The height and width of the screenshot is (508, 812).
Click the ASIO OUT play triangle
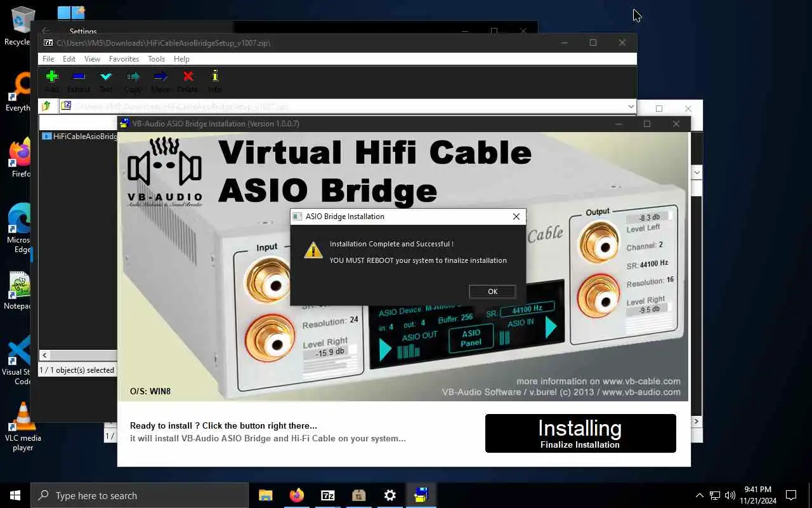tap(385, 350)
